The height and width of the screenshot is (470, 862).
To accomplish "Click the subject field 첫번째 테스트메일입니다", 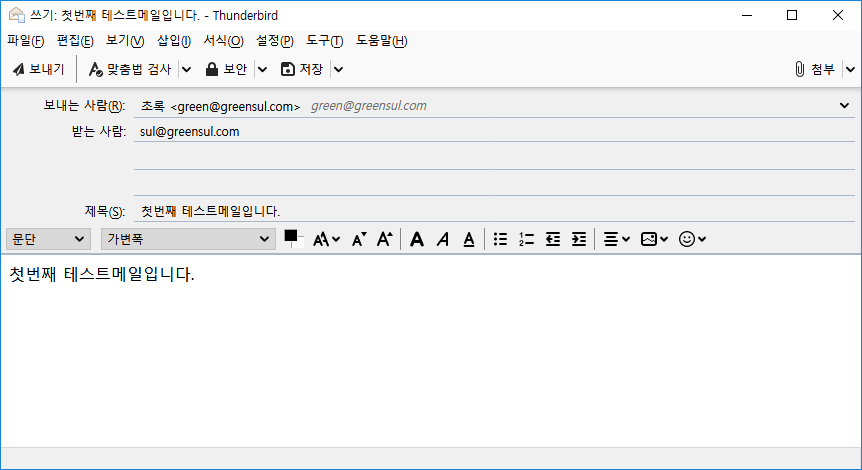I will [x=494, y=211].
